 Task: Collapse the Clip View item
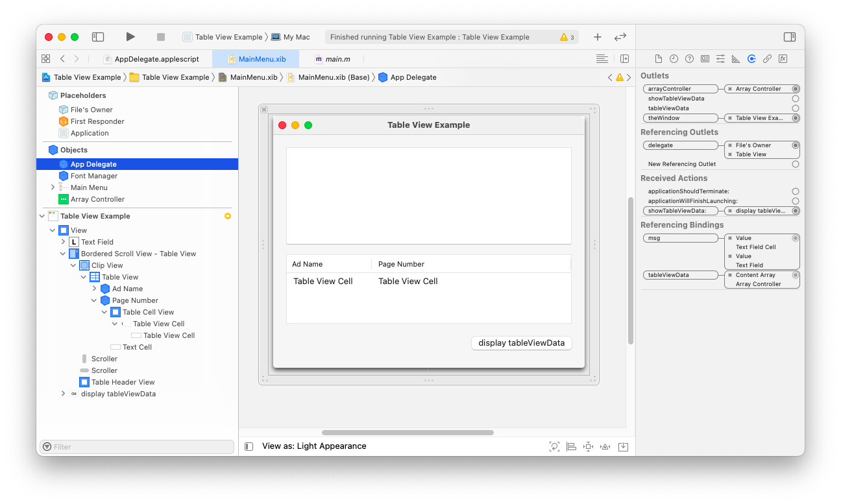73,265
